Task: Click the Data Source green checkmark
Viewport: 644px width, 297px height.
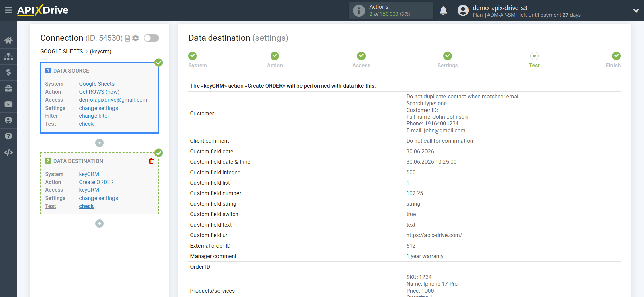Action: tap(159, 63)
